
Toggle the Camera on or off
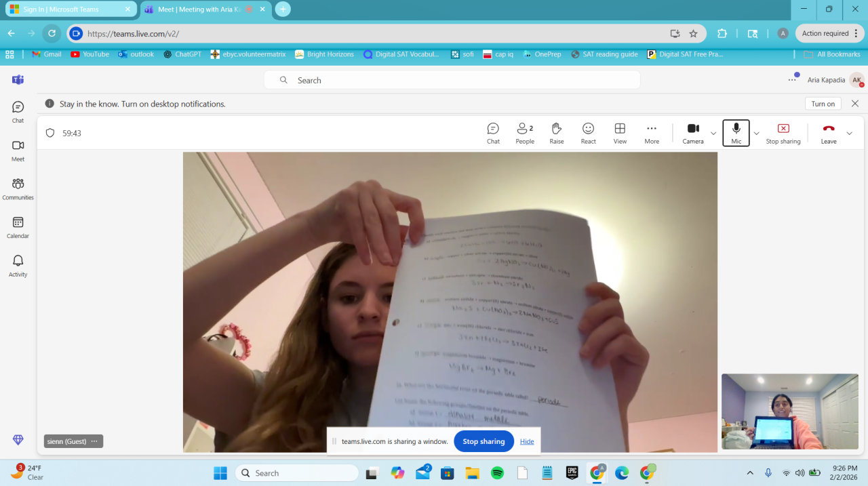[693, 133]
